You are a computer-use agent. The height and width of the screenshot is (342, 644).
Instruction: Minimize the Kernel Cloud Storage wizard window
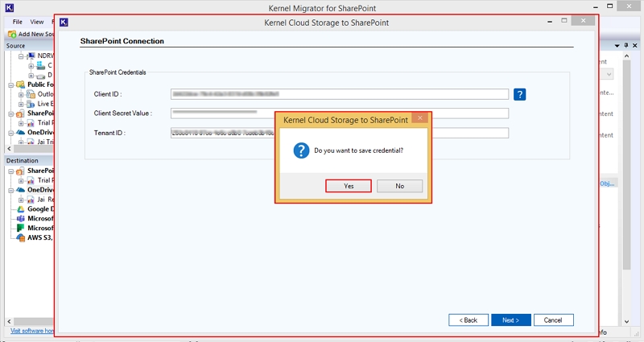pos(550,22)
